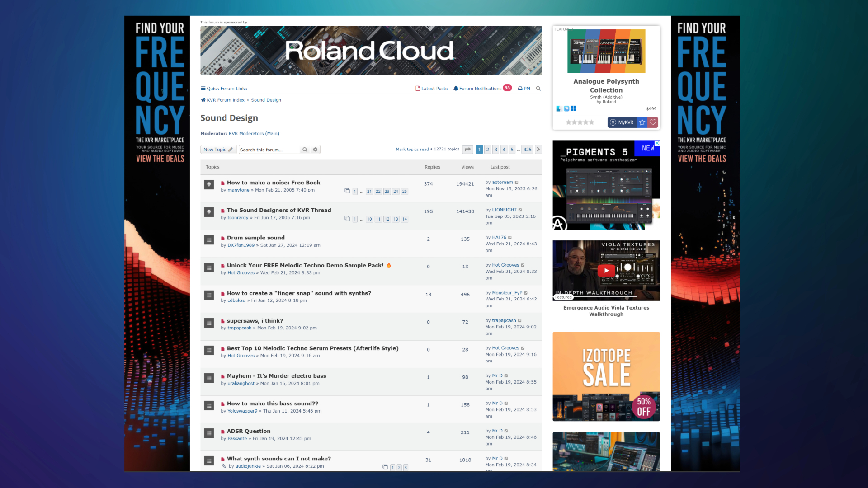Click Mark topics read link
This screenshot has height=488, width=868.
coord(412,150)
